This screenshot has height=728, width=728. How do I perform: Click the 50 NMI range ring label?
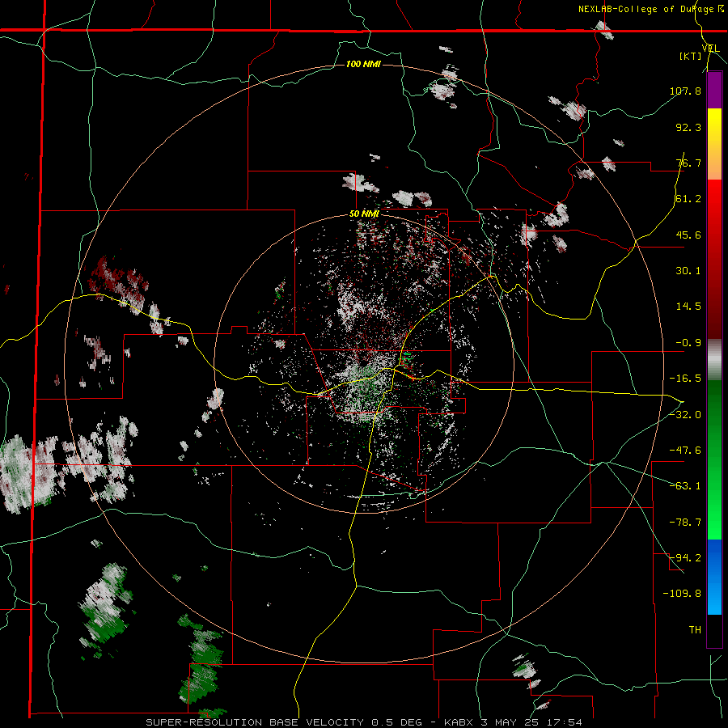[x=364, y=214]
